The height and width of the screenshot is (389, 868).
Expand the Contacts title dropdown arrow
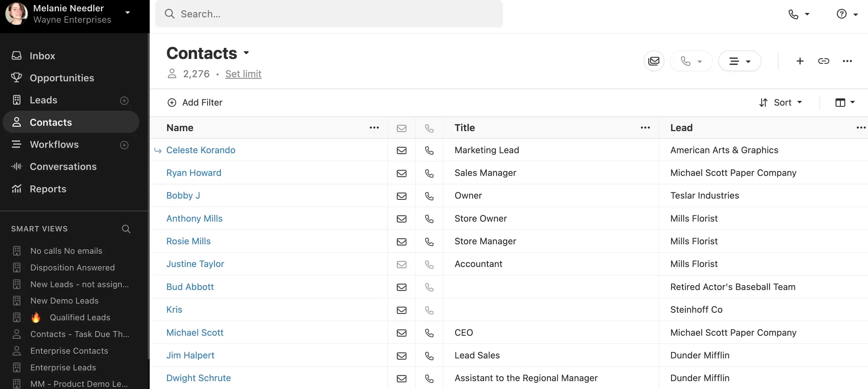[x=246, y=53]
